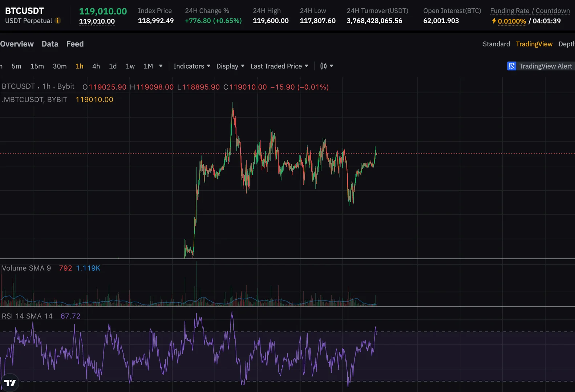Click the volume SMA value 1.119K

88,268
